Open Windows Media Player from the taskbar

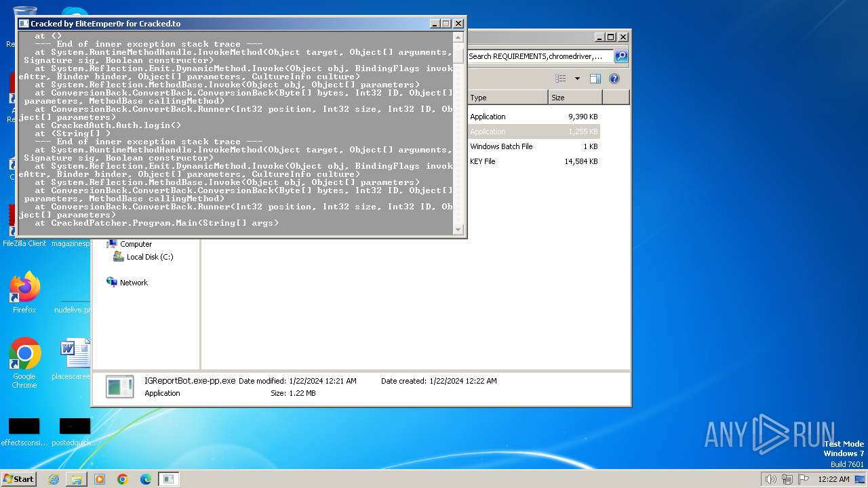[x=100, y=479]
